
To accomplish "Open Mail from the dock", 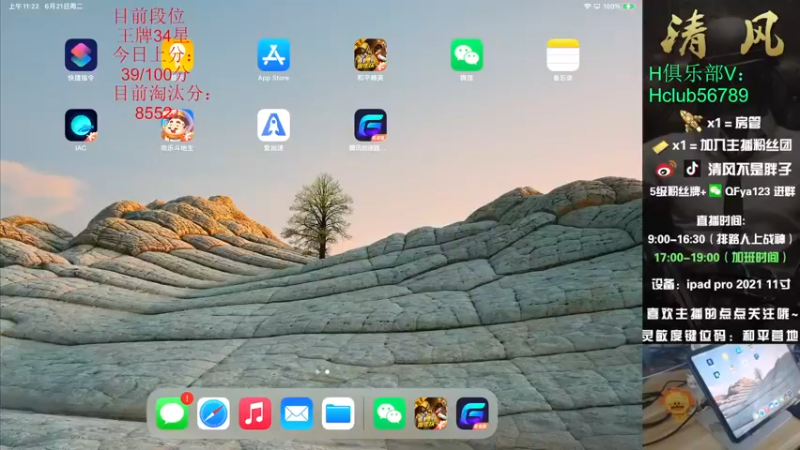I will 296,413.
